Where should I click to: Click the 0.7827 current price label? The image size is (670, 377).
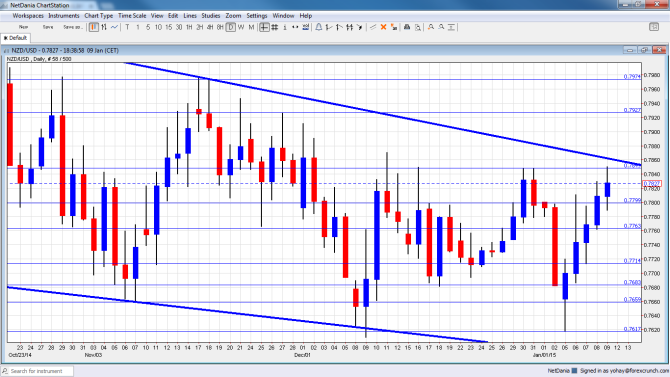point(652,183)
